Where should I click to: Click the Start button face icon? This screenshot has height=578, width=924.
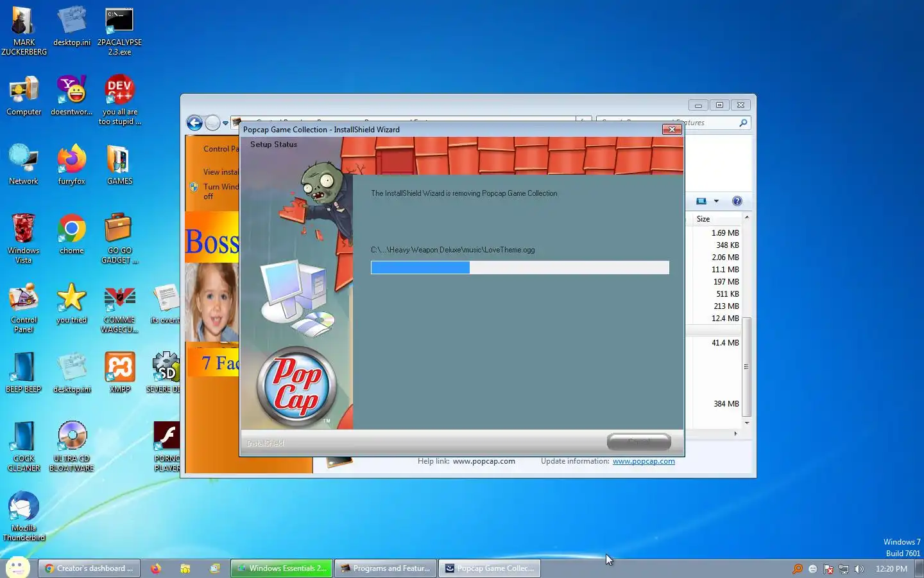17,568
